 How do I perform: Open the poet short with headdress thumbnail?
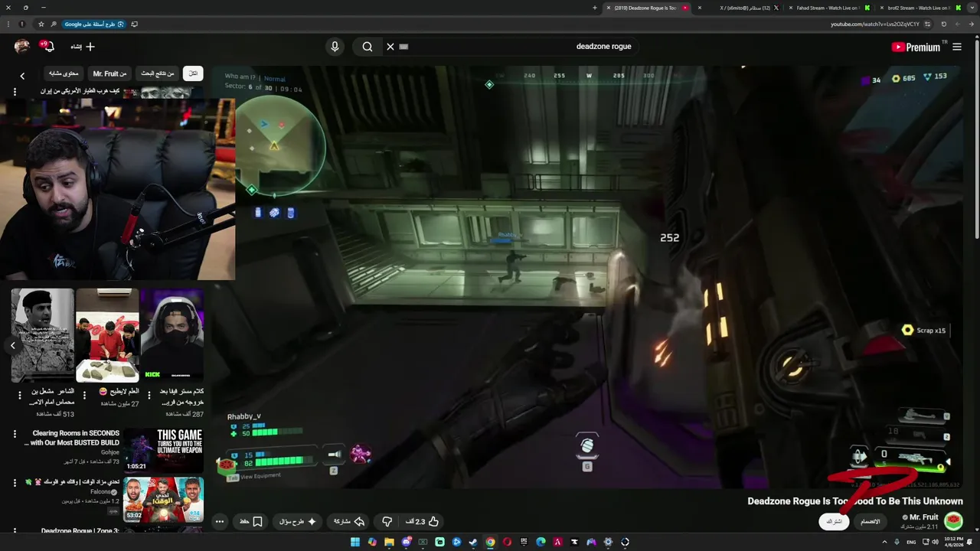(43, 335)
